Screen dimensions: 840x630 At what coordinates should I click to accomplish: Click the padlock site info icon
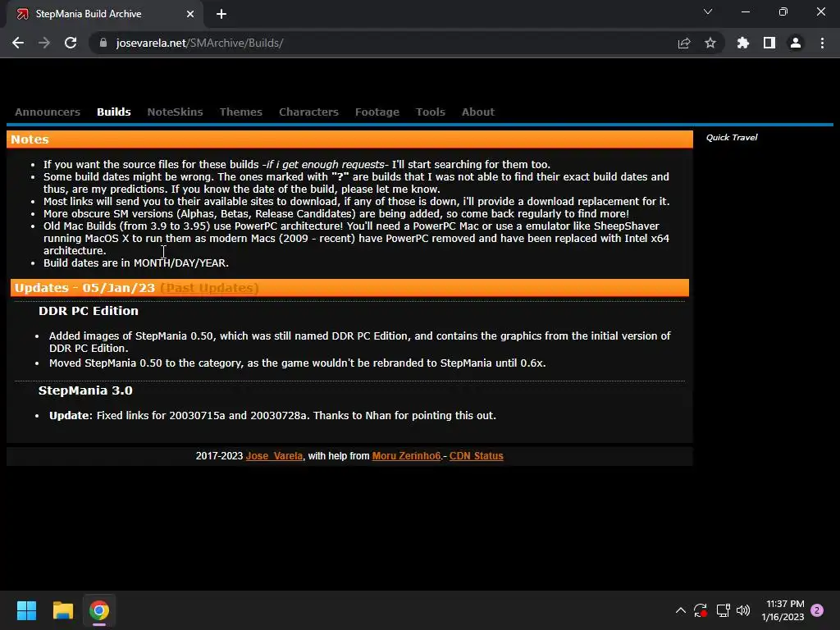coord(103,43)
